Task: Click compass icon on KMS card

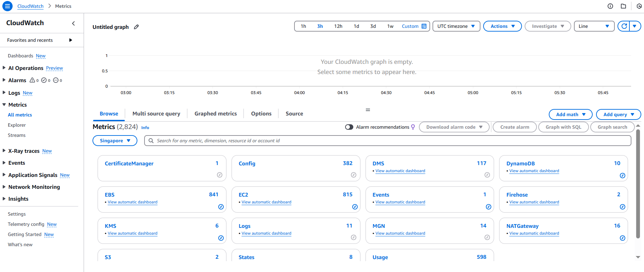Action: pyautogui.click(x=221, y=238)
